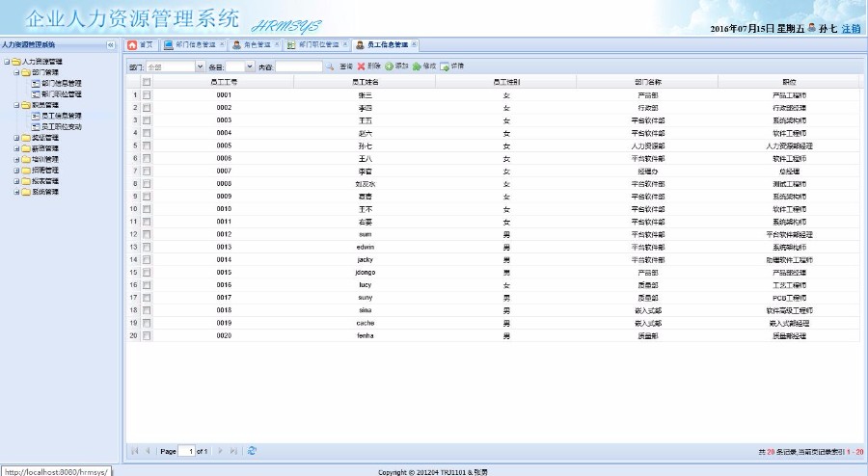Click the 查询 search magnifier button
This screenshot has width=868, height=476.
pos(339,66)
